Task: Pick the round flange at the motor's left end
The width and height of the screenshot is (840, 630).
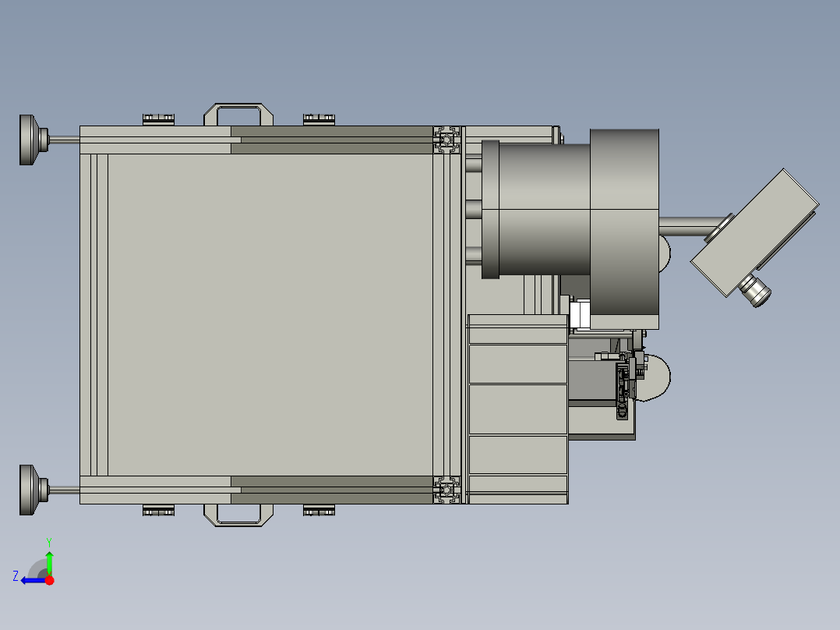Action: (x=490, y=210)
